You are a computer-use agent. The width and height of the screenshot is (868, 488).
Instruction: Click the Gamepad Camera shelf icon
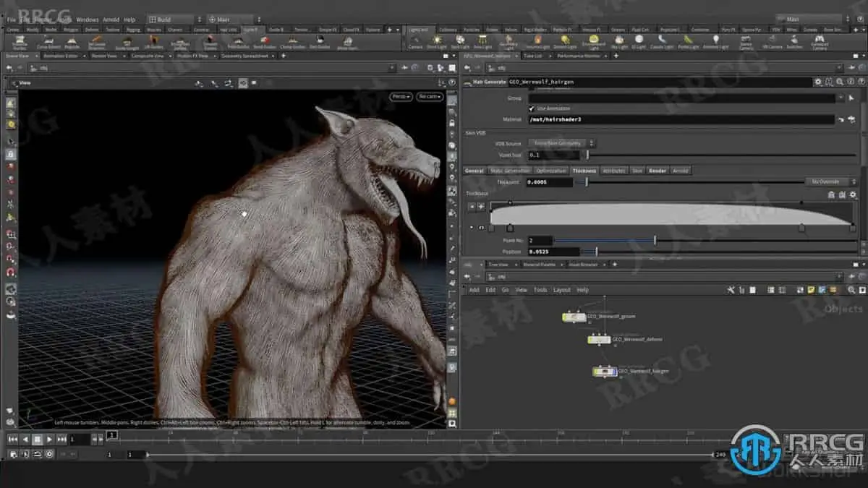819,40
